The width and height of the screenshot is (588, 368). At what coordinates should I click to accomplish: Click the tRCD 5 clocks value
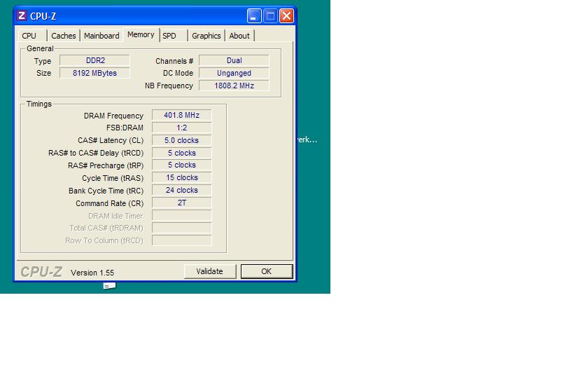click(x=182, y=153)
